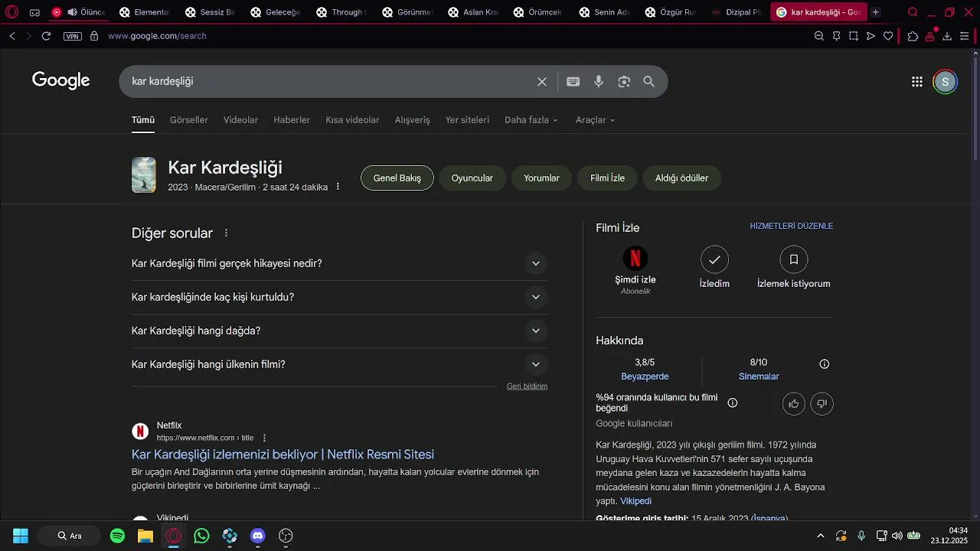Click Geri bildirim link
This screenshot has width=980, height=551.
[x=527, y=386]
